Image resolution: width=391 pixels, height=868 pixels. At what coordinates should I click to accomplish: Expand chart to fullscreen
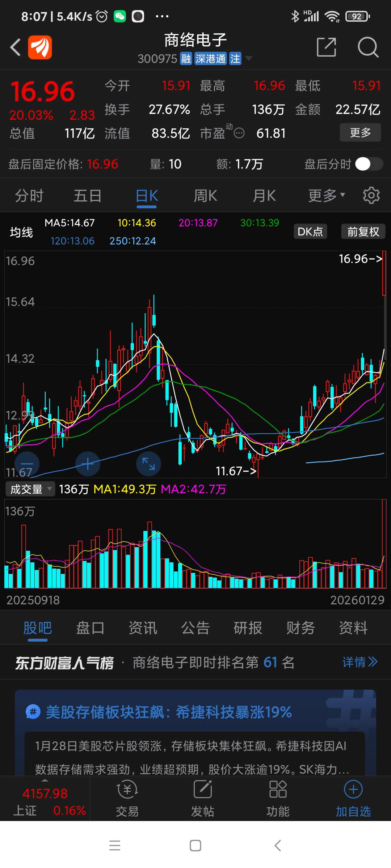(x=148, y=464)
